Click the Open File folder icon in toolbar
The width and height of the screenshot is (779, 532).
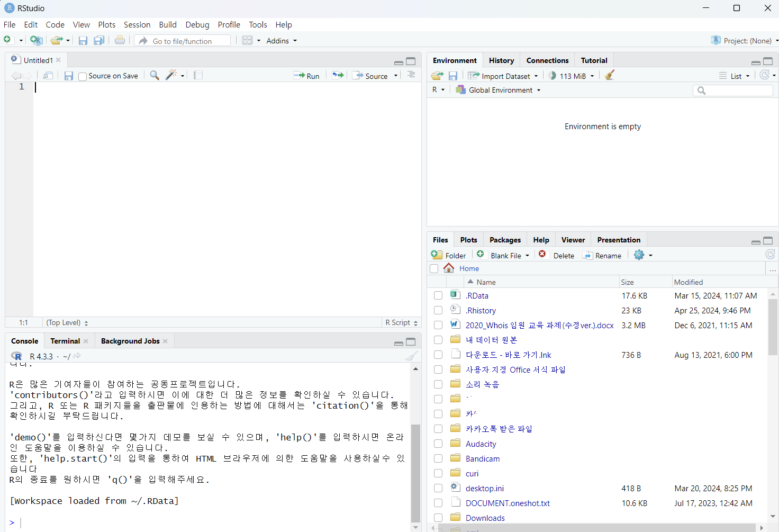[56, 40]
